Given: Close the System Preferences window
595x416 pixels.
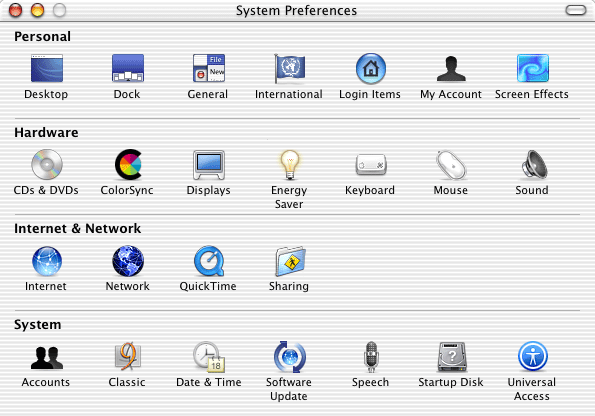Looking at the screenshot, I should point(16,10).
